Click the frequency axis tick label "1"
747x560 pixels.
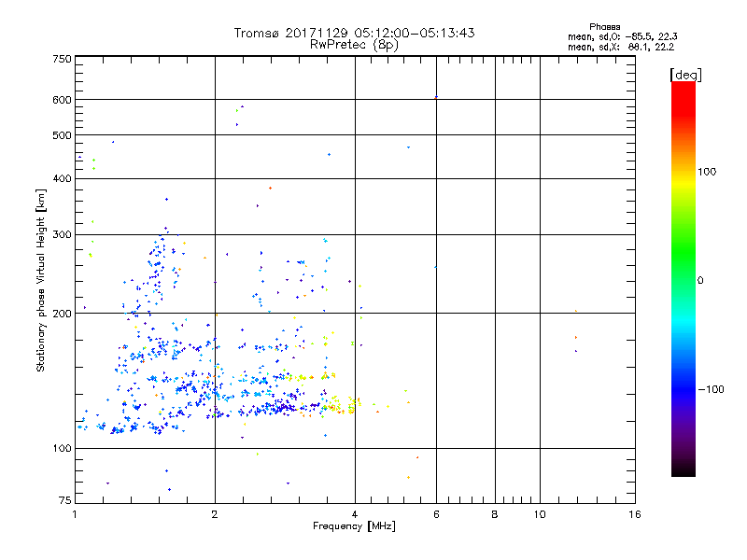click(x=75, y=514)
